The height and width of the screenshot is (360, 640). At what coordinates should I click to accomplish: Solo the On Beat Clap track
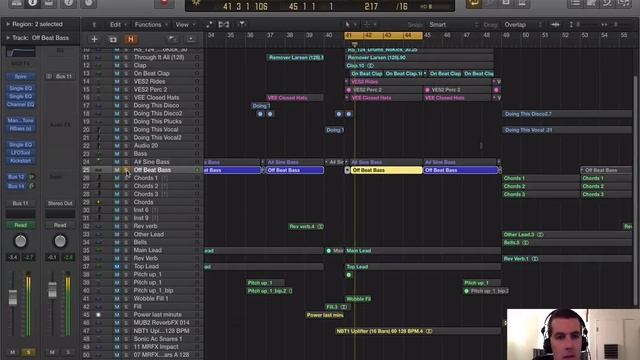click(x=126, y=73)
